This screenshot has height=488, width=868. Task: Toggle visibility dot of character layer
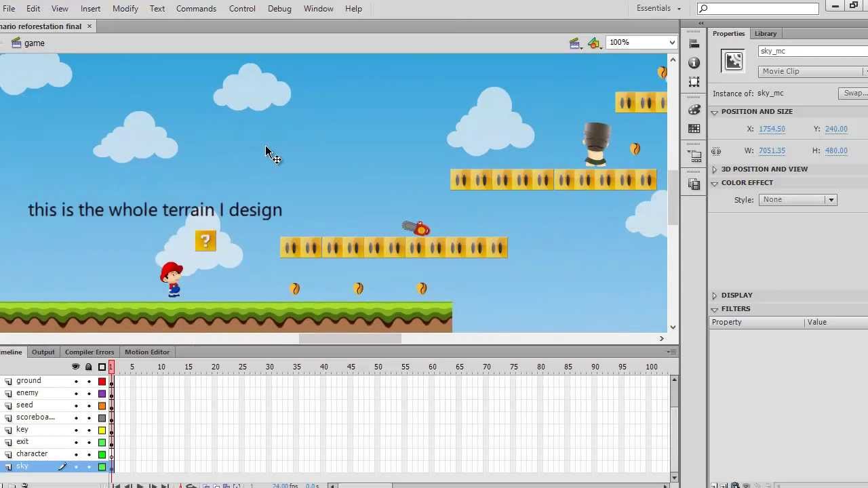(76, 455)
